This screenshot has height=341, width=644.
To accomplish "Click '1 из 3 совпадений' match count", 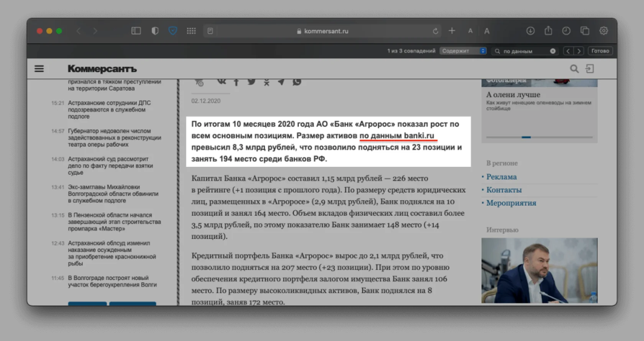I will 411,51.
